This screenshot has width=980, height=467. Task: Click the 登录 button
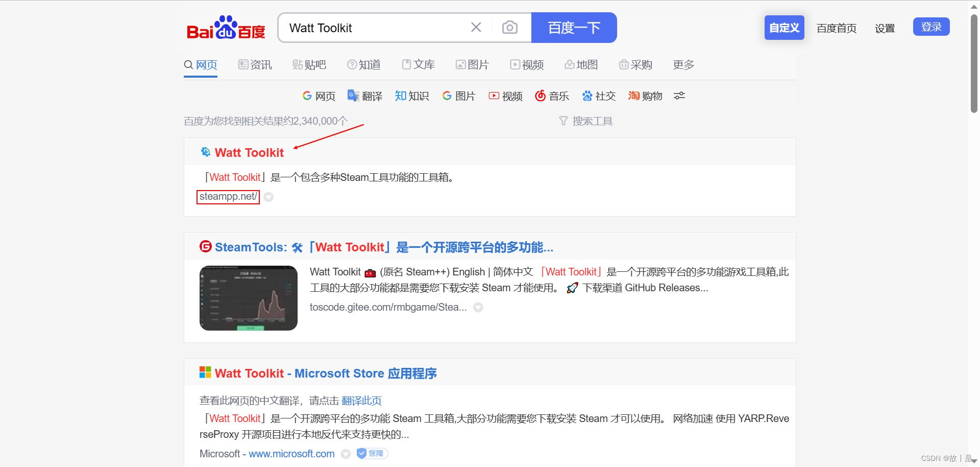[931, 27]
